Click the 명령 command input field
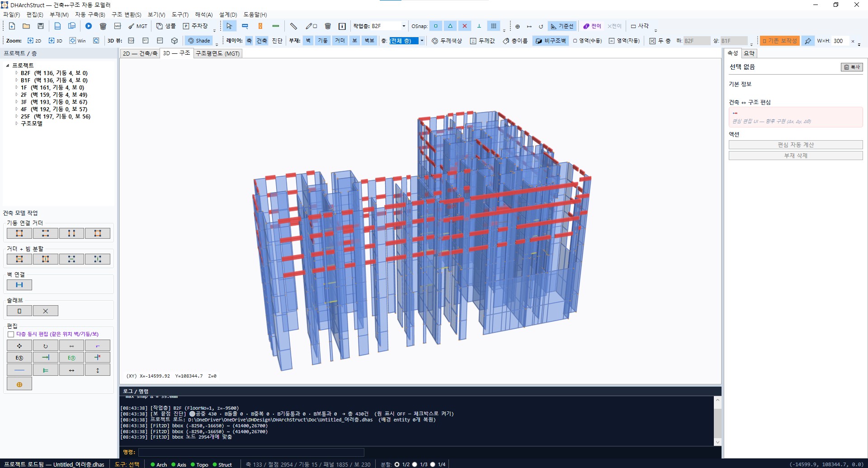This screenshot has height=468, width=868. 251,452
